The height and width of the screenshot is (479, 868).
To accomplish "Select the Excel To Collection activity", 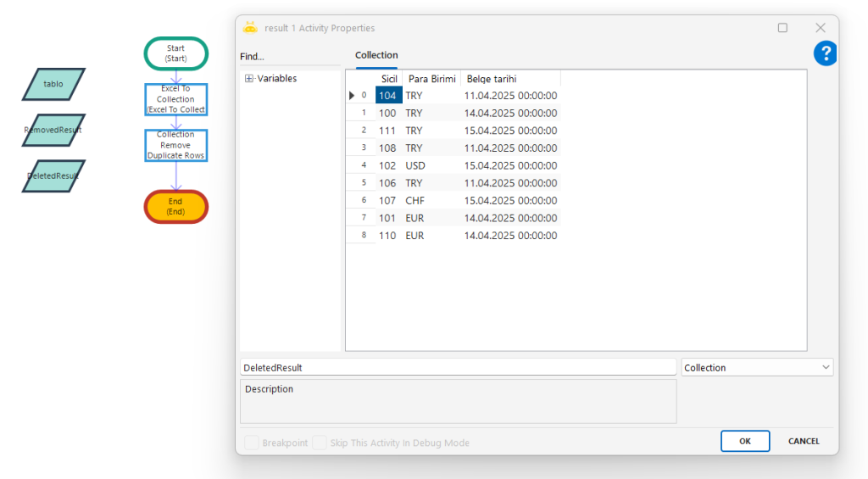I will click(x=175, y=99).
